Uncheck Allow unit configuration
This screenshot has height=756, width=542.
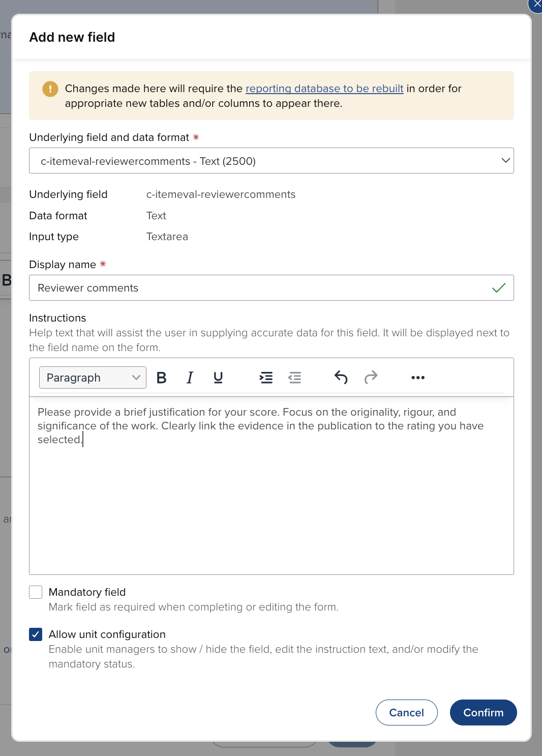[36, 634]
